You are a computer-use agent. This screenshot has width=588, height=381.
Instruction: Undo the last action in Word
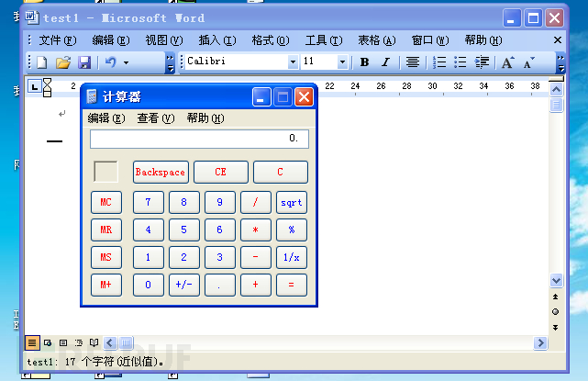click(111, 62)
